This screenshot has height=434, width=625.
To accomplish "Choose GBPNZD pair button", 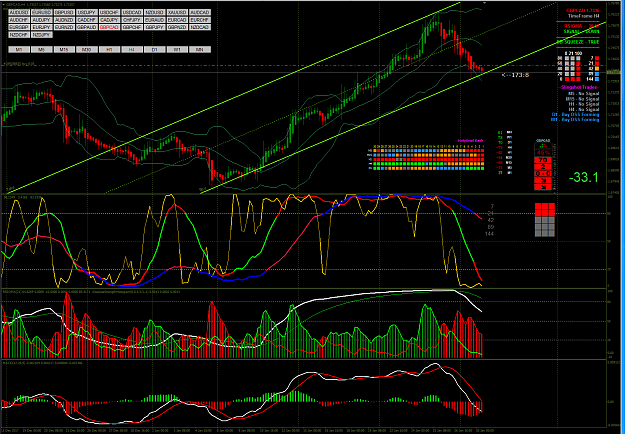I will click(x=177, y=27).
